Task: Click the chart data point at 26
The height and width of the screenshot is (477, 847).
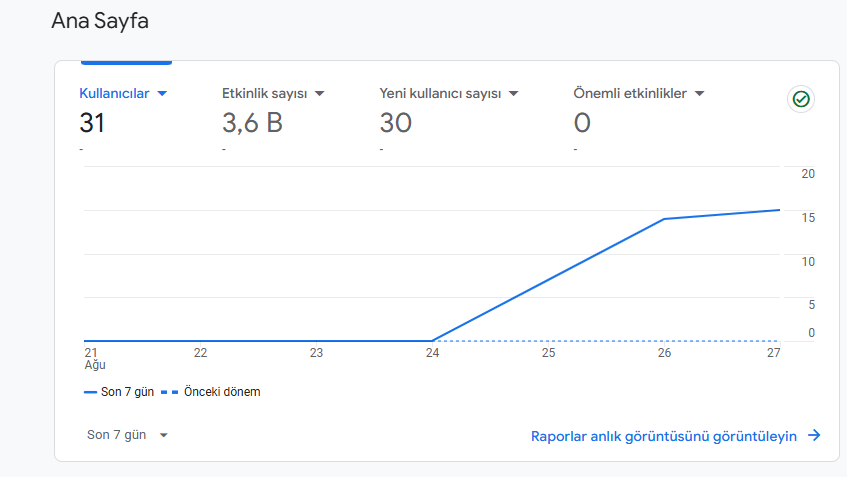Action: click(664, 219)
